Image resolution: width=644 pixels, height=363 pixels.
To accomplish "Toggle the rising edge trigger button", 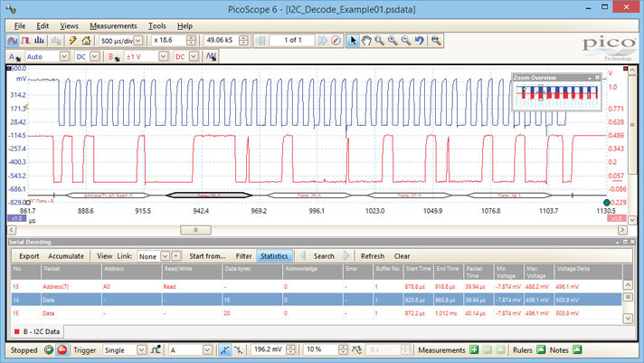I will click(225, 349).
